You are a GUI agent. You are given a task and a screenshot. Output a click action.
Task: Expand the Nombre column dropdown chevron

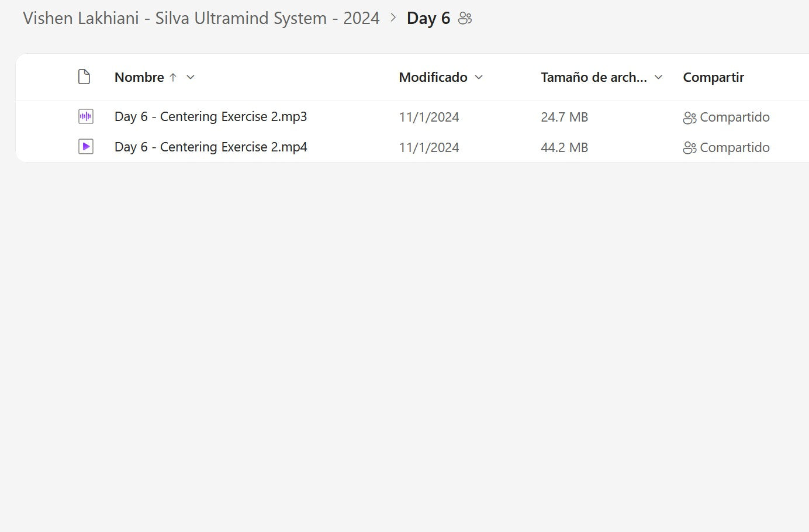pyautogui.click(x=191, y=77)
